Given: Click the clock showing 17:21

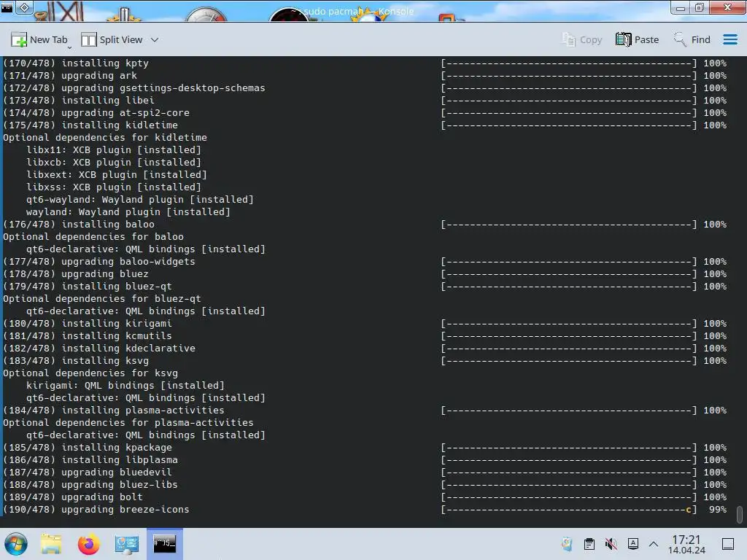Looking at the screenshot, I should point(686,544).
